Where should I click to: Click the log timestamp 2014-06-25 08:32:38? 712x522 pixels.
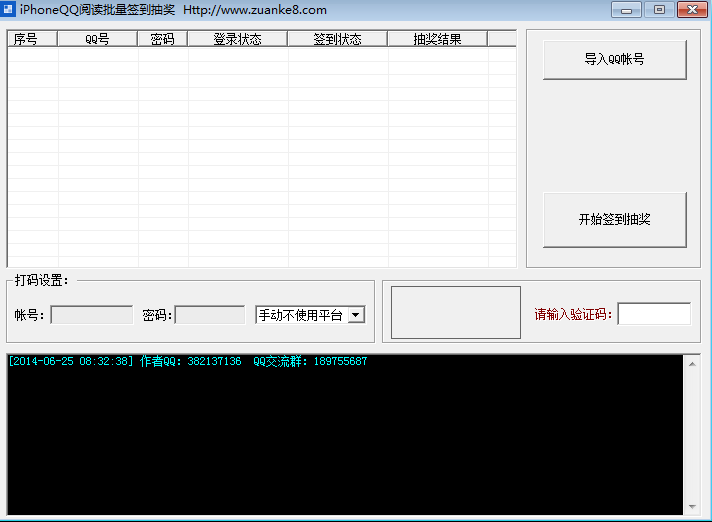coord(71,361)
